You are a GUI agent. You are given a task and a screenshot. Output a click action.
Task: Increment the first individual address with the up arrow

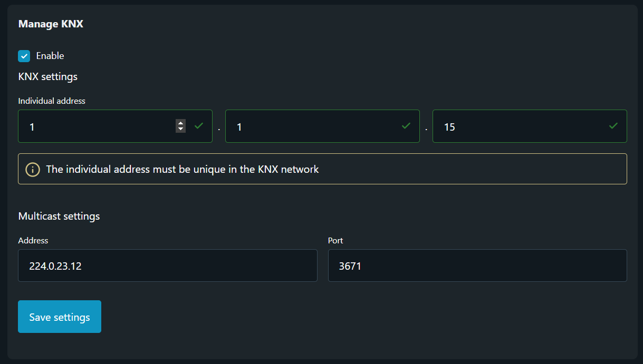(x=180, y=123)
